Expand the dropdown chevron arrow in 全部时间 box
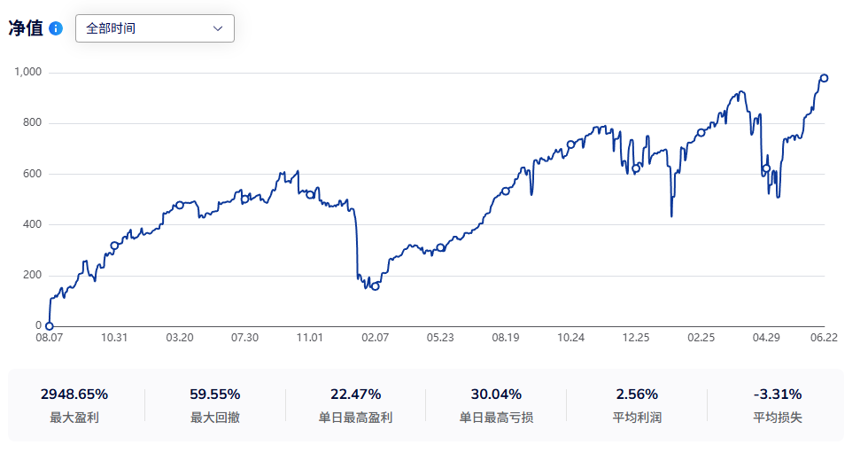868x461 pixels. click(x=218, y=28)
